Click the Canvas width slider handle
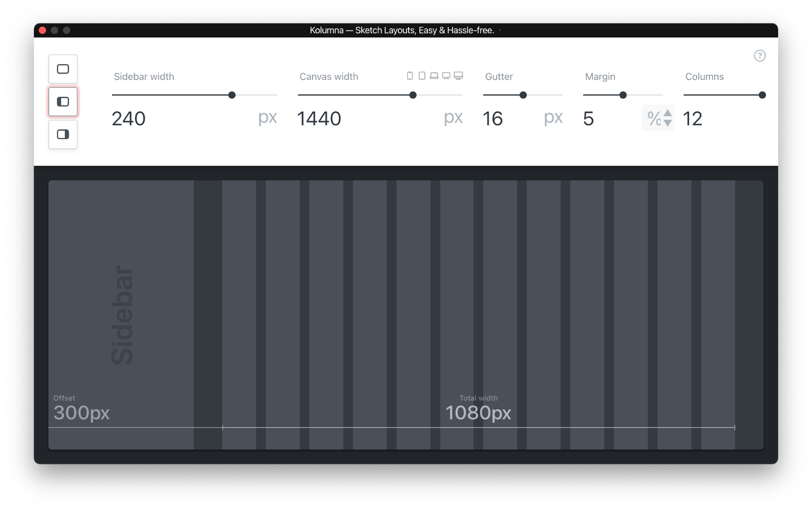The height and width of the screenshot is (509, 812). [x=413, y=95]
